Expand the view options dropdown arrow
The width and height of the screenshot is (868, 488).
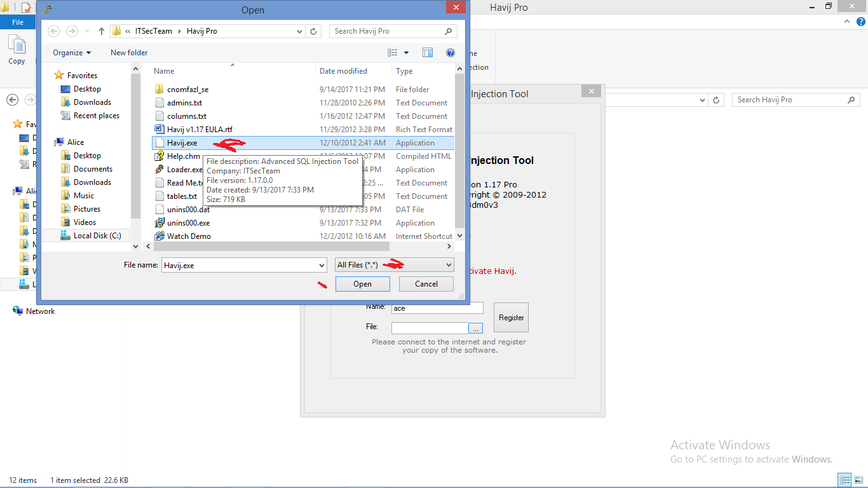[x=407, y=53]
